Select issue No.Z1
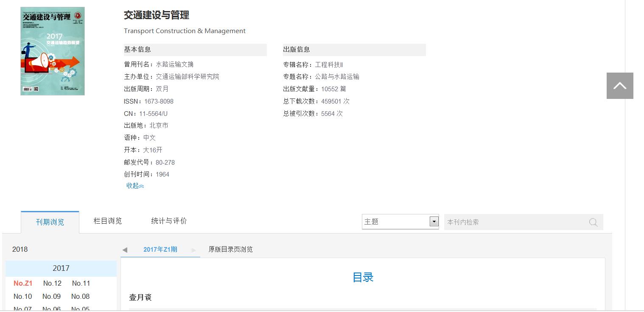Image resolution: width=644 pixels, height=312 pixels. click(23, 283)
